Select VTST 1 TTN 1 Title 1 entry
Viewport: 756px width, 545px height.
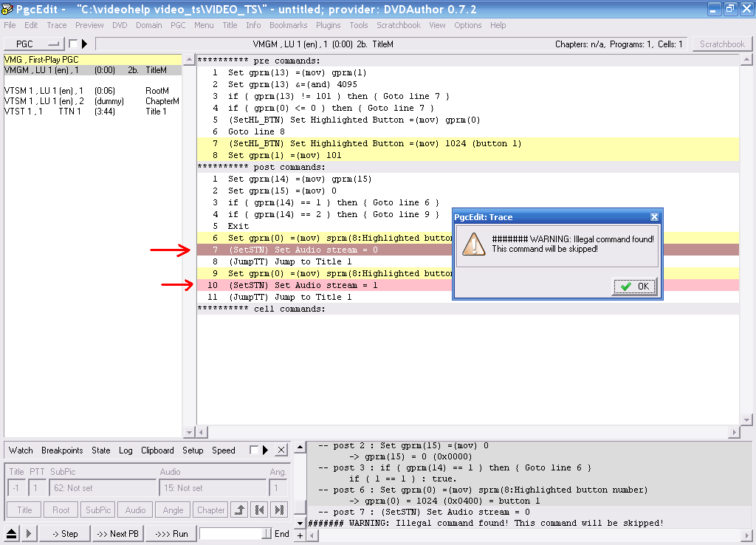coord(92,112)
